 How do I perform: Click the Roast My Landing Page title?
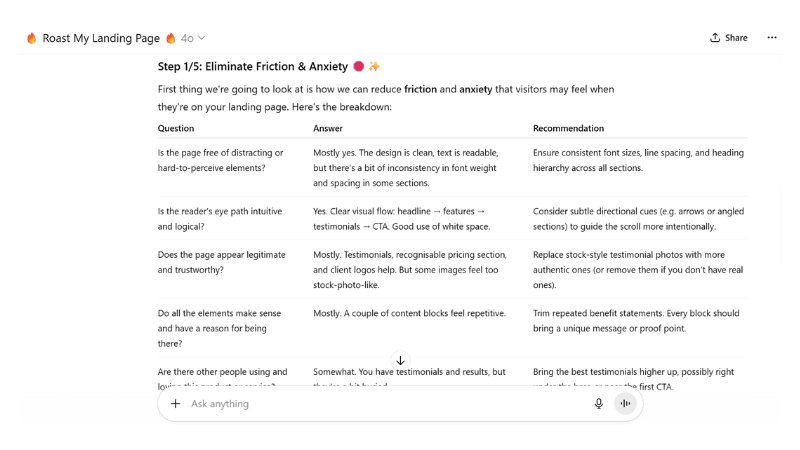click(x=101, y=38)
